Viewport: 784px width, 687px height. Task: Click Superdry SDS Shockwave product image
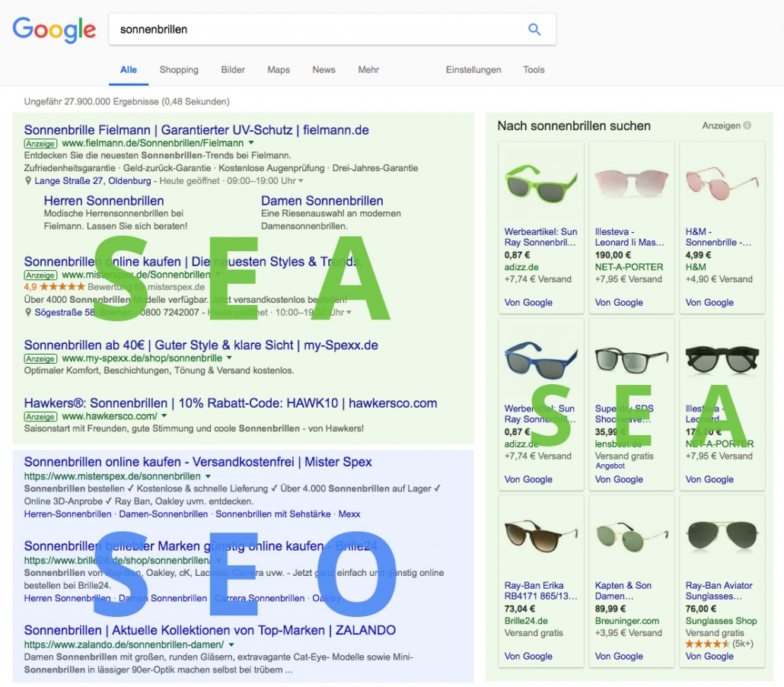tap(632, 361)
